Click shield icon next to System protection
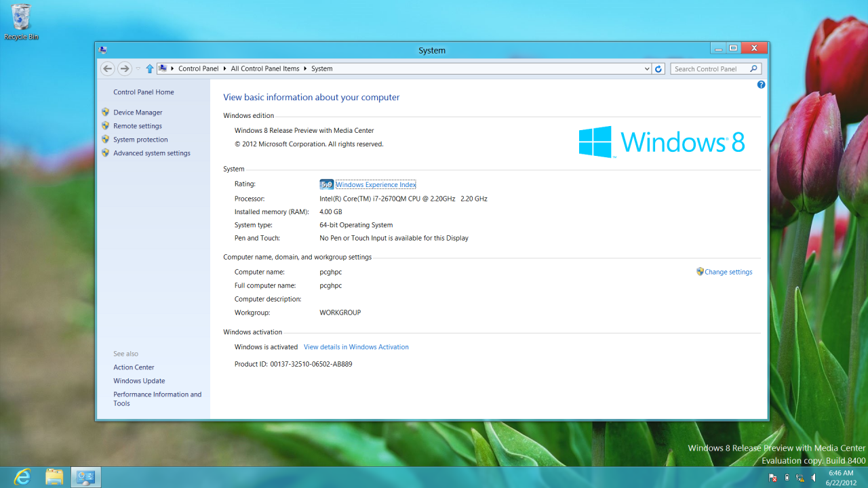868x488 pixels. point(105,139)
